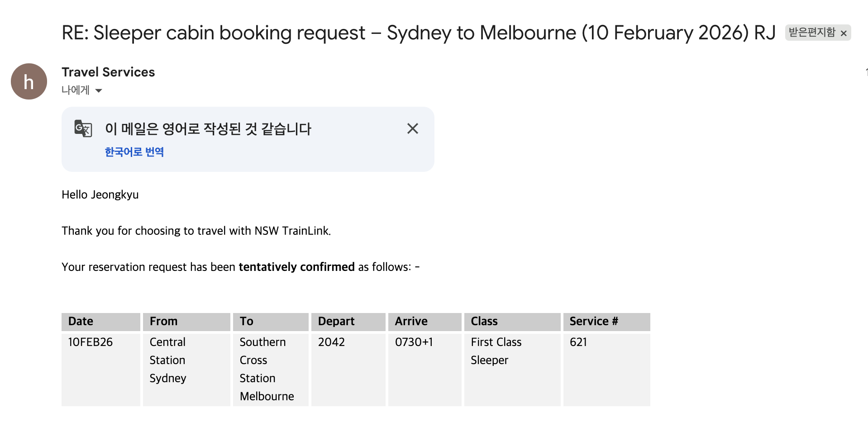Click the 2042 departure time cell
Viewport: 868px width, 427px height.
click(331, 342)
